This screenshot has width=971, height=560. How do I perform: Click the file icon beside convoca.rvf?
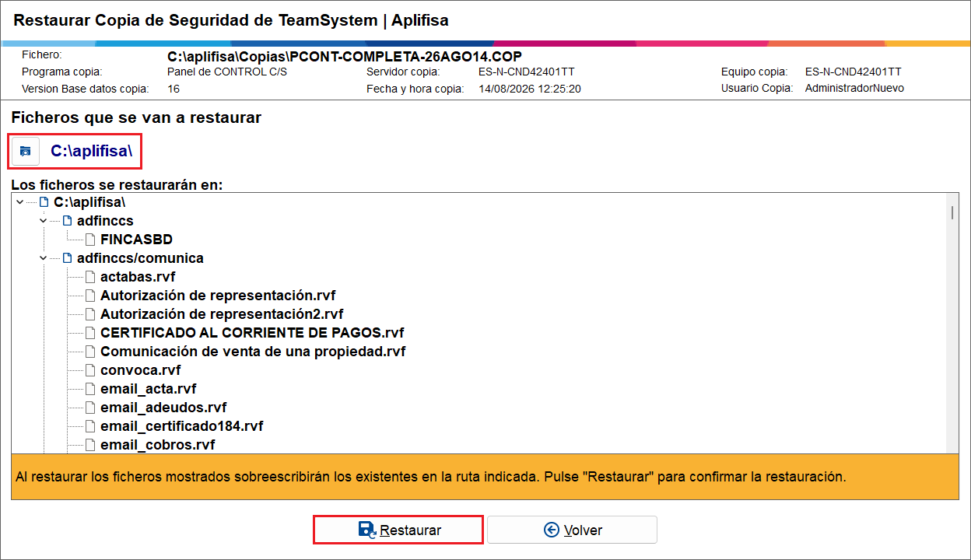90,370
